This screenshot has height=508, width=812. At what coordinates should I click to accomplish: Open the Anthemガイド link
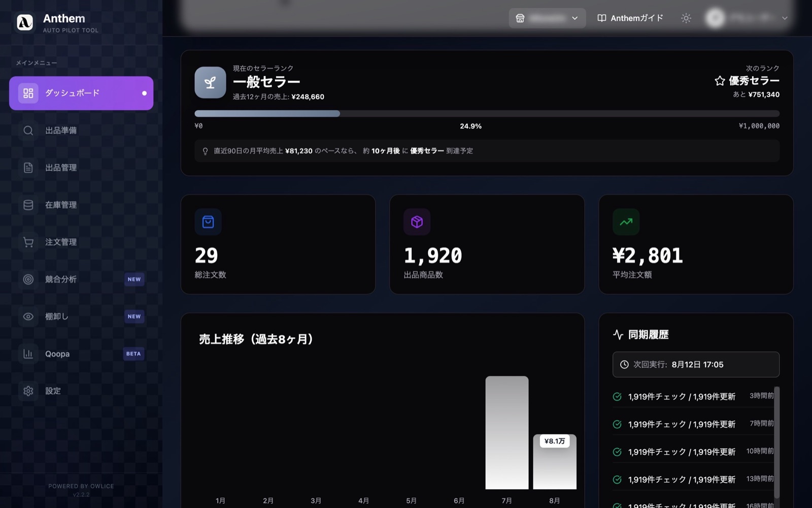point(630,18)
